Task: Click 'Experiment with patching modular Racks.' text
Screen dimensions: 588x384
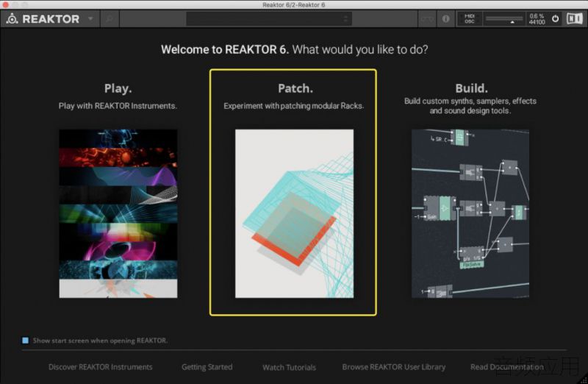Action: tap(293, 106)
